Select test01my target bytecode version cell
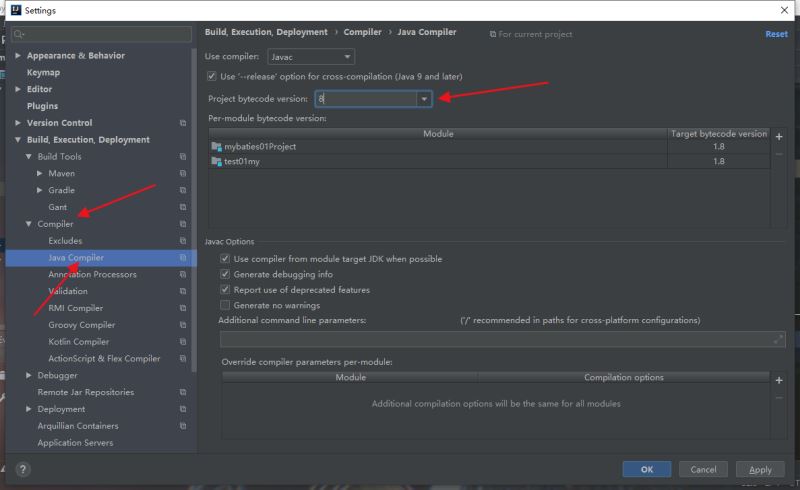Screen dimensions: 800x490 [718, 161]
